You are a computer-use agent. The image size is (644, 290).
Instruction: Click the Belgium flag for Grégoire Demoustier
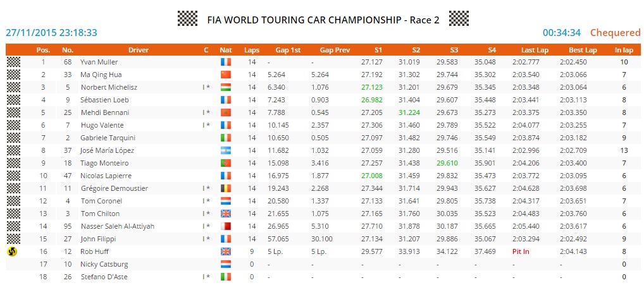226,188
